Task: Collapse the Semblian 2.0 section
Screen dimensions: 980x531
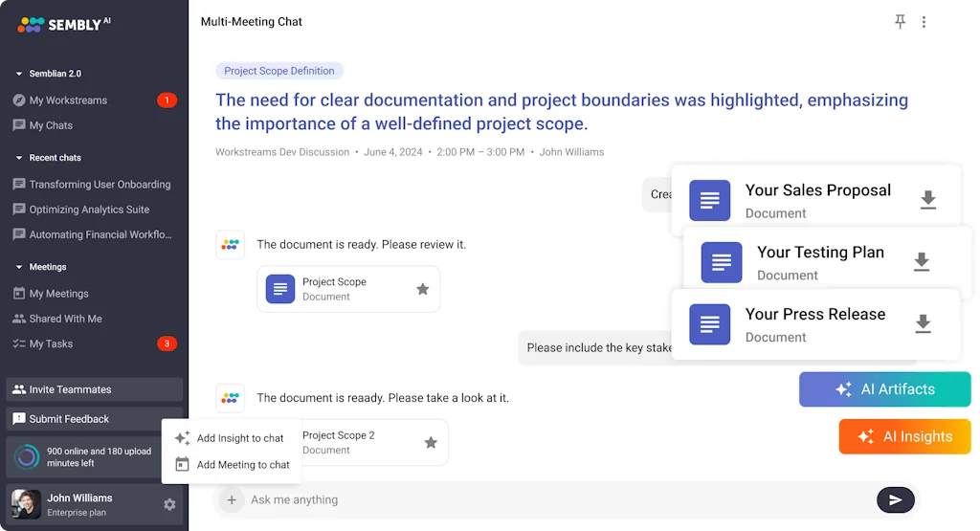Action: (x=19, y=74)
